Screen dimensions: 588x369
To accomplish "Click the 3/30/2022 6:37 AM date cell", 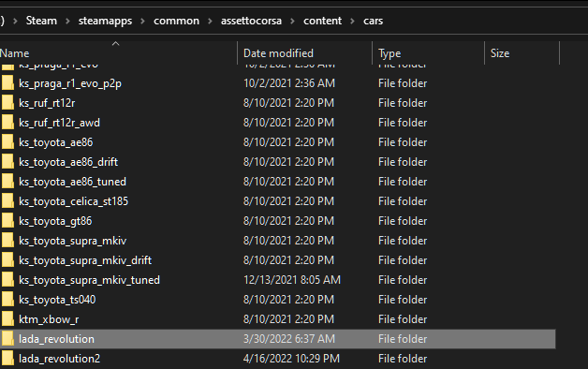I will click(x=289, y=339).
